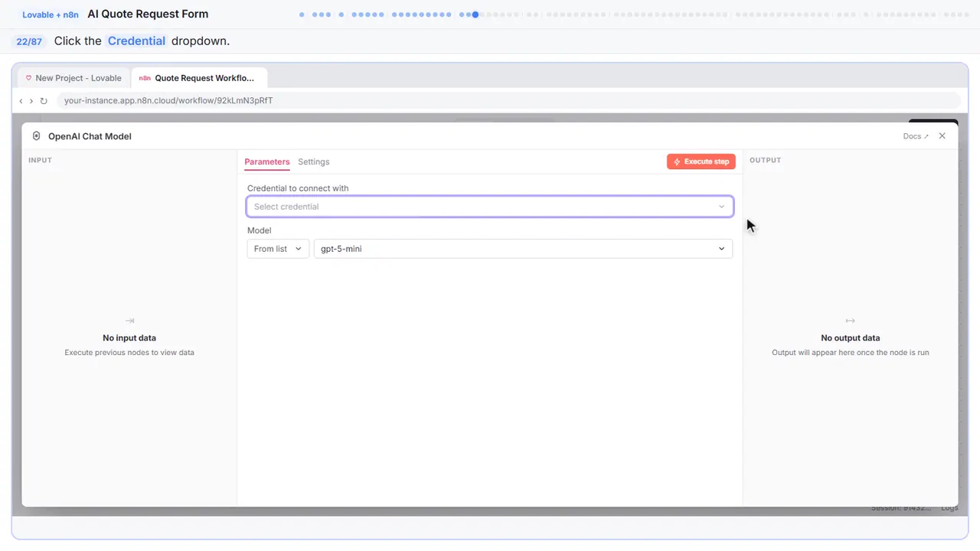This screenshot has height=551, width=980.
Task: Click the 'OpenAI Chat Model' panel title
Action: pyautogui.click(x=90, y=136)
